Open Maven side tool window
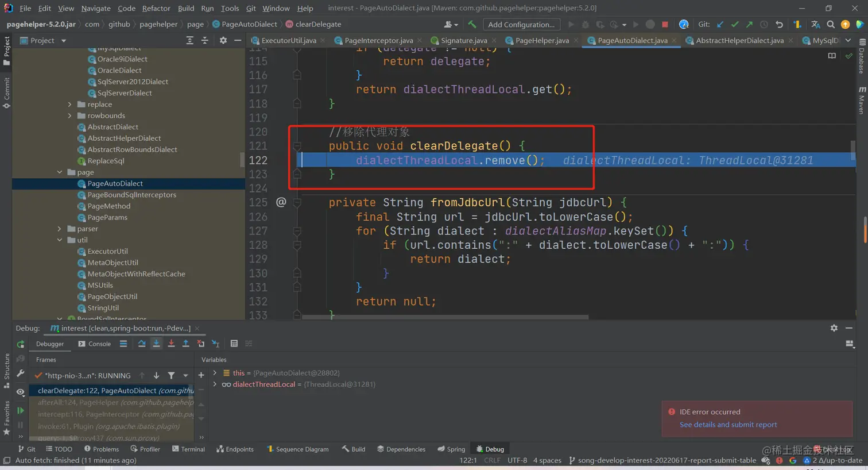This screenshot has width=868, height=470. click(862, 100)
